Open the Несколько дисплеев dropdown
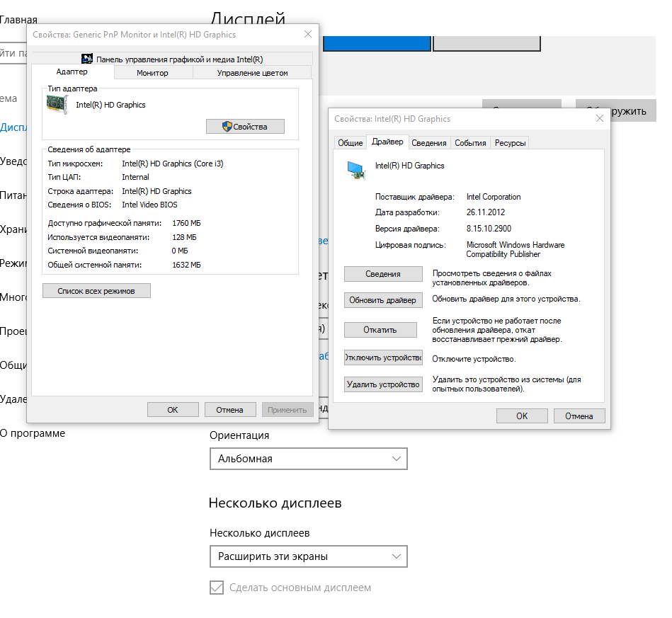The height and width of the screenshot is (618, 672). 309,556
